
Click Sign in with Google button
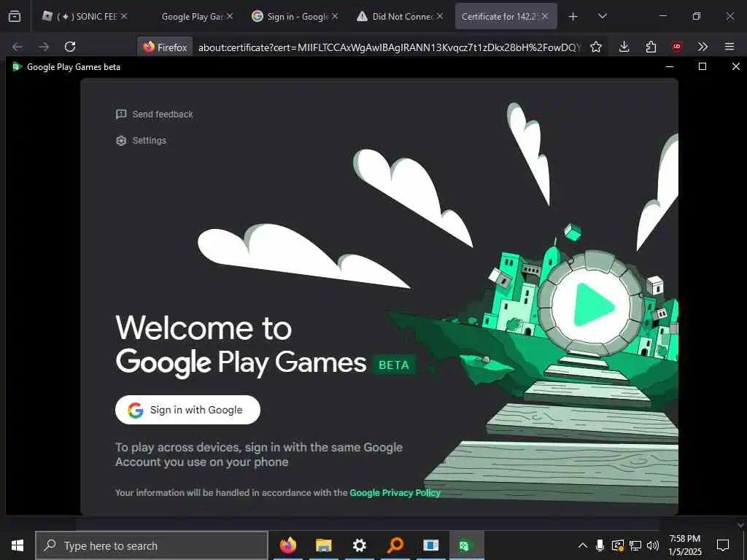[187, 410]
